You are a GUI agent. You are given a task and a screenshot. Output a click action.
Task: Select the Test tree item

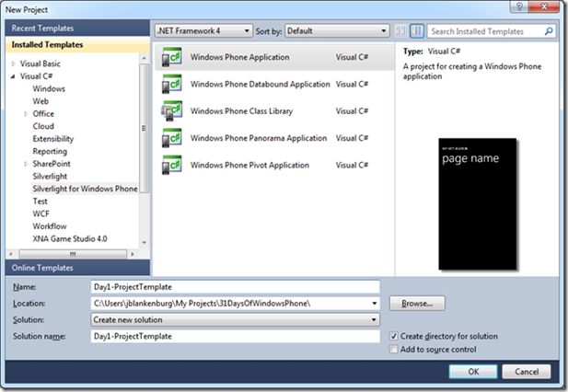click(x=41, y=202)
